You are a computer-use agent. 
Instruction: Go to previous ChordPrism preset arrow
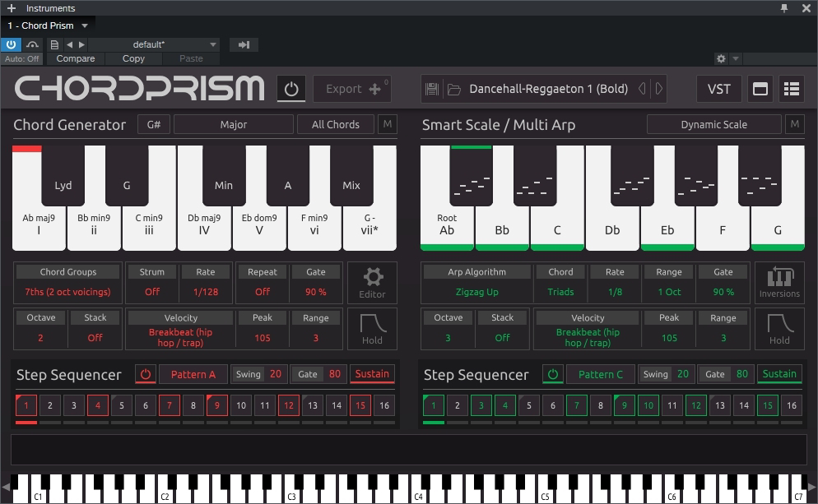point(642,89)
